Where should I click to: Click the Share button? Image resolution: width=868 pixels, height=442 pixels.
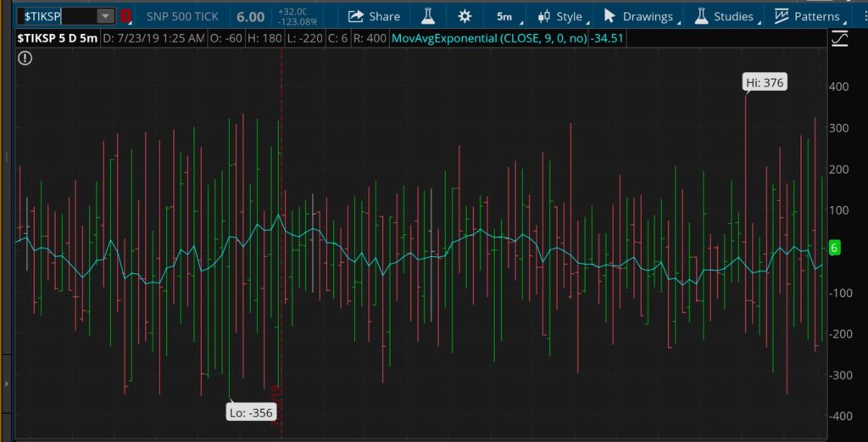pos(374,16)
